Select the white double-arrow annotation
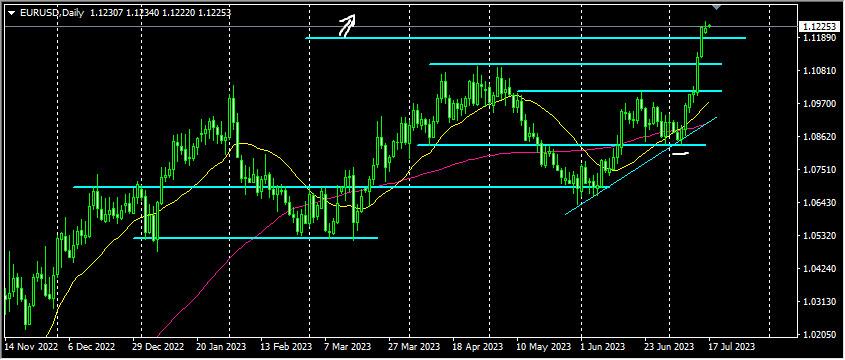This screenshot has width=845, height=360. click(348, 25)
